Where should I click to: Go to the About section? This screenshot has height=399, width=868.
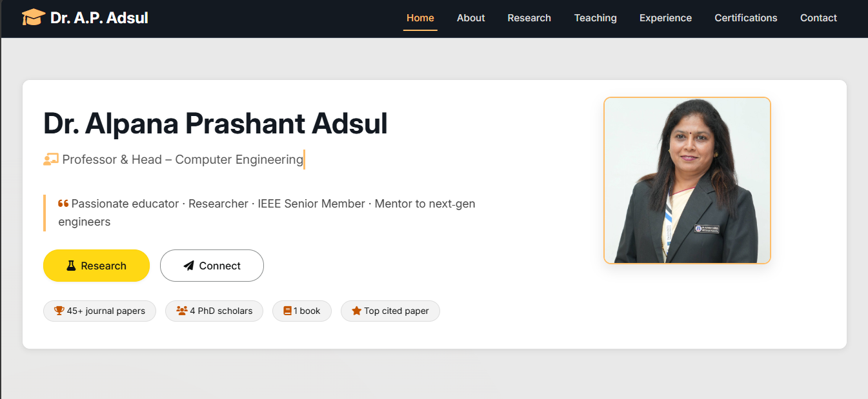click(x=470, y=18)
